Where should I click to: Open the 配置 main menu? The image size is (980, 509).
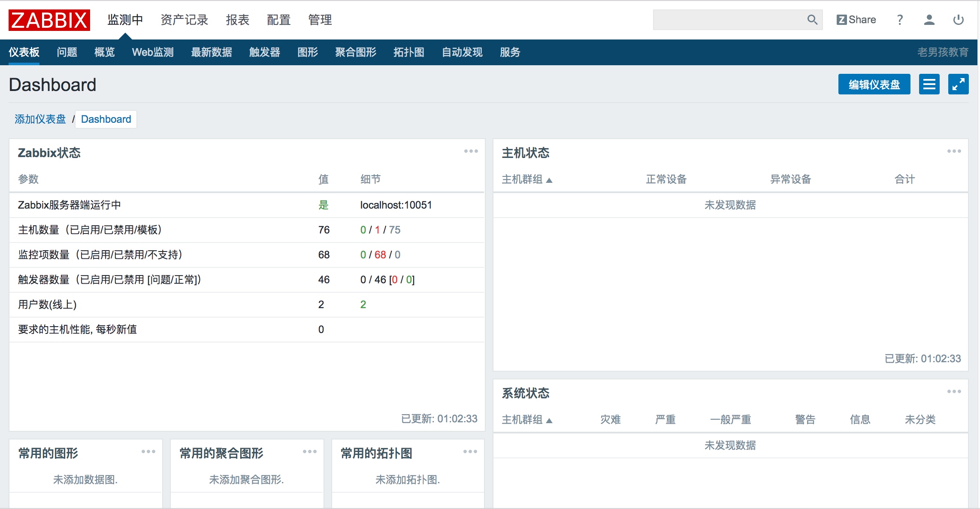click(x=278, y=20)
